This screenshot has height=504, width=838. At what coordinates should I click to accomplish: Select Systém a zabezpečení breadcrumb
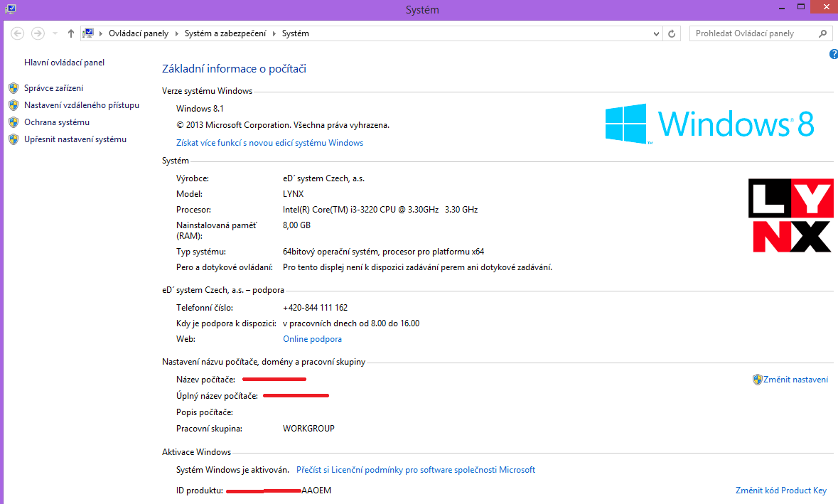(225, 33)
